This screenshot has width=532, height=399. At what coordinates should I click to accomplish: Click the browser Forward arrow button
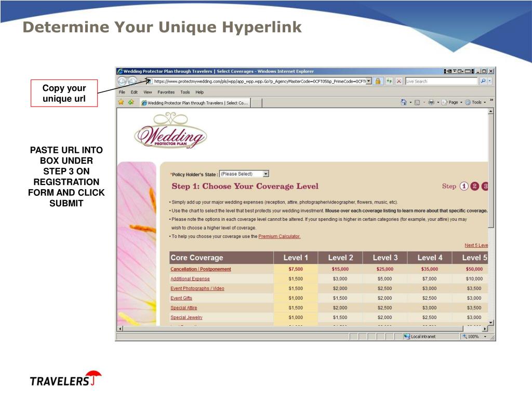[x=132, y=81]
